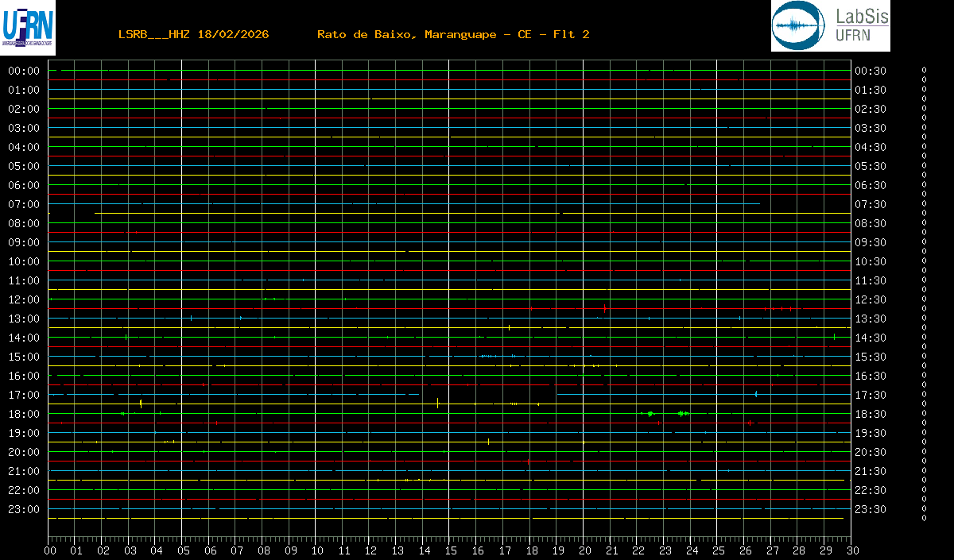Select the 07:00 hour label on left
954x560 pixels.
[24, 204]
